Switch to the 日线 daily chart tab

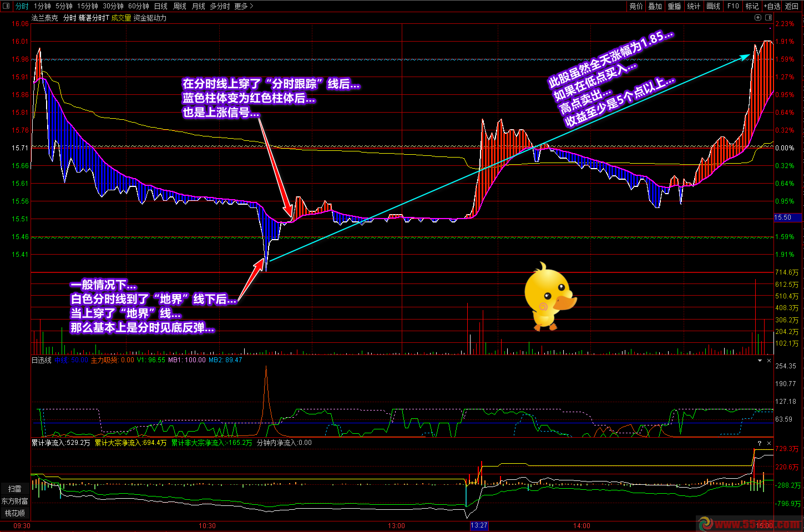[x=161, y=6]
